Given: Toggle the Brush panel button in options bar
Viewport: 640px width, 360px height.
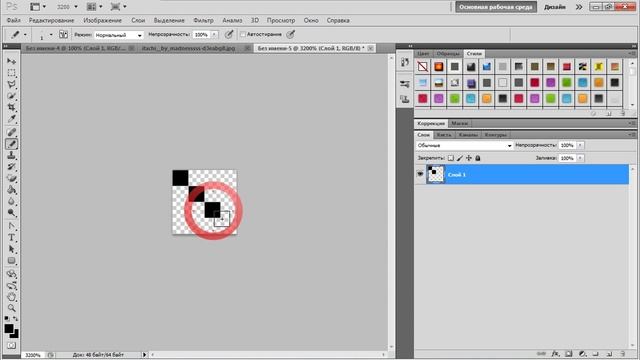Looking at the screenshot, I should click(63, 35).
